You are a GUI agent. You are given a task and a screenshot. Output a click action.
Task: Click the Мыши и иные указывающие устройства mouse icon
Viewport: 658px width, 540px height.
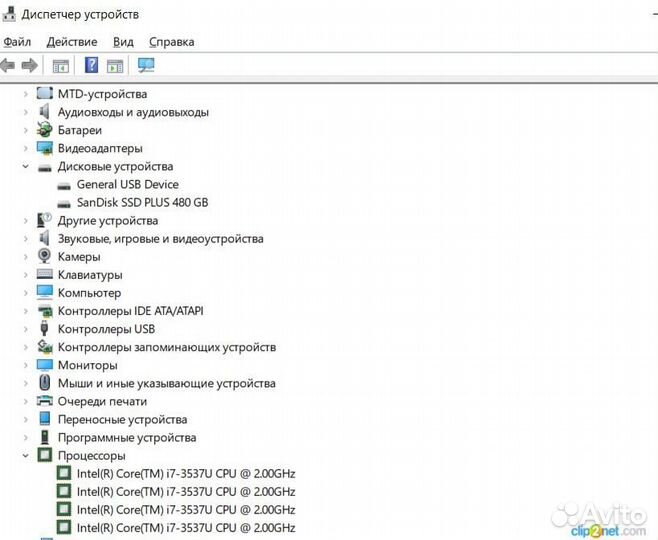coord(44,383)
